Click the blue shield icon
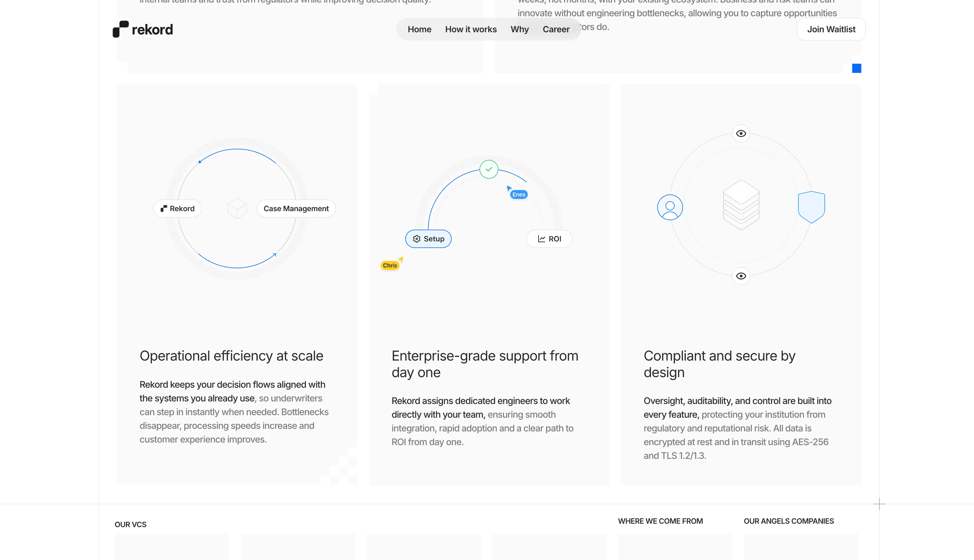Image resolution: width=974 pixels, height=560 pixels. tap(811, 207)
